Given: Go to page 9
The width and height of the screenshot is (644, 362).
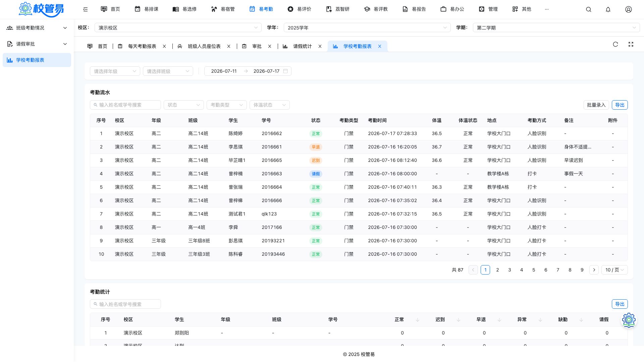Looking at the screenshot, I should click(x=582, y=270).
